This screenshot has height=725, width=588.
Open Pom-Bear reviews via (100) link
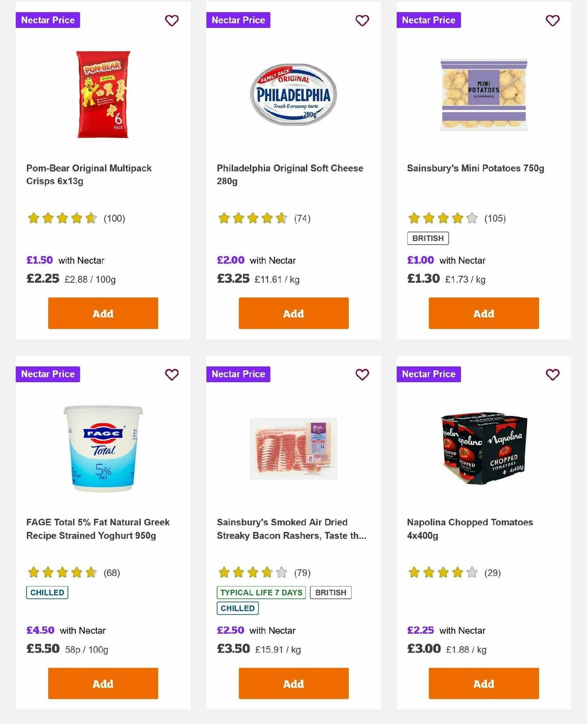pos(114,218)
